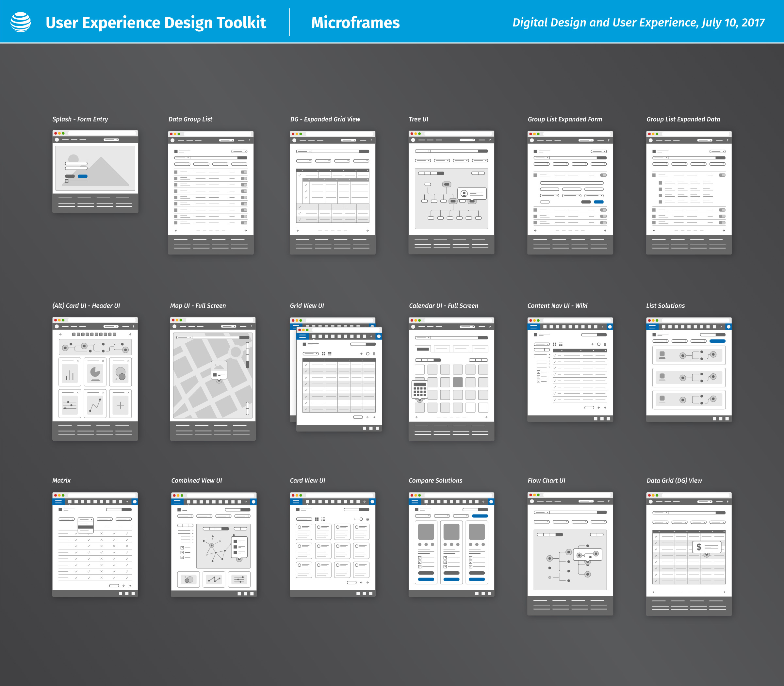
Task: Click the plus icon in the Card View UI toolbar
Action: click(355, 519)
